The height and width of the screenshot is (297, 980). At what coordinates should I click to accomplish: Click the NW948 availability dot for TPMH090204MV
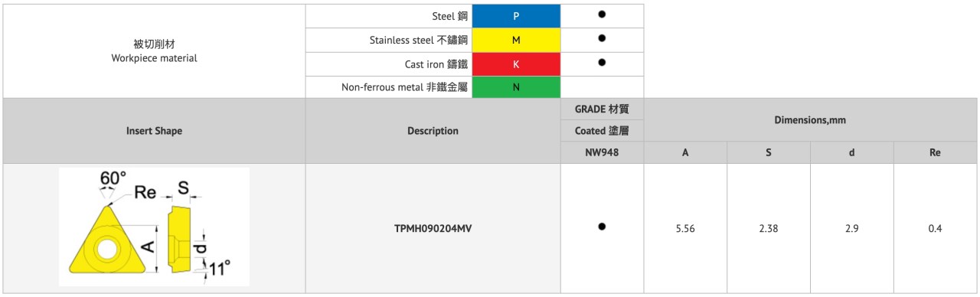click(602, 226)
